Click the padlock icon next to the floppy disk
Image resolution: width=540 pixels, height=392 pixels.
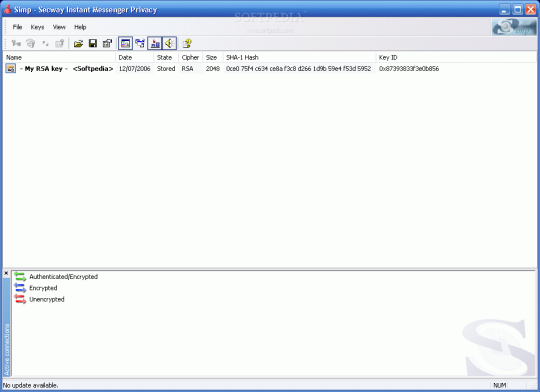[x=107, y=43]
